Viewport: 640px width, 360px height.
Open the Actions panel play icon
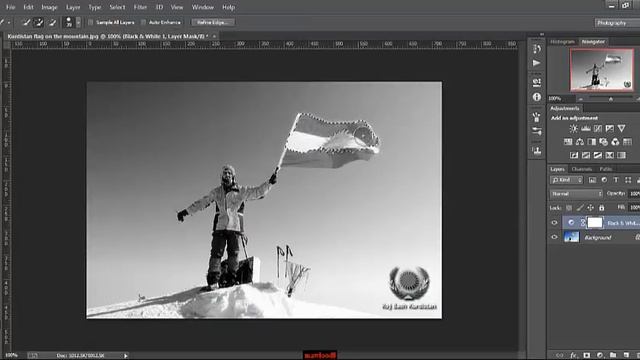point(537,63)
